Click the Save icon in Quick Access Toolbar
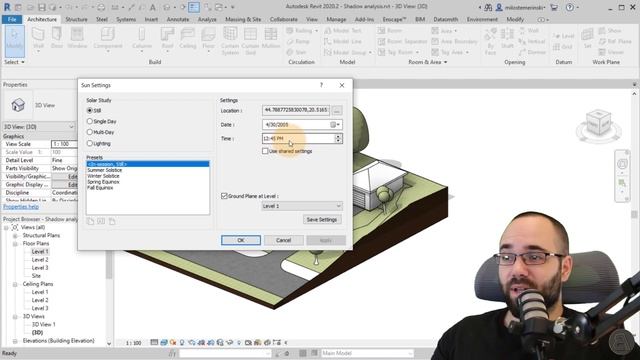Image resolution: width=640 pixels, height=360 pixels. [42, 7]
